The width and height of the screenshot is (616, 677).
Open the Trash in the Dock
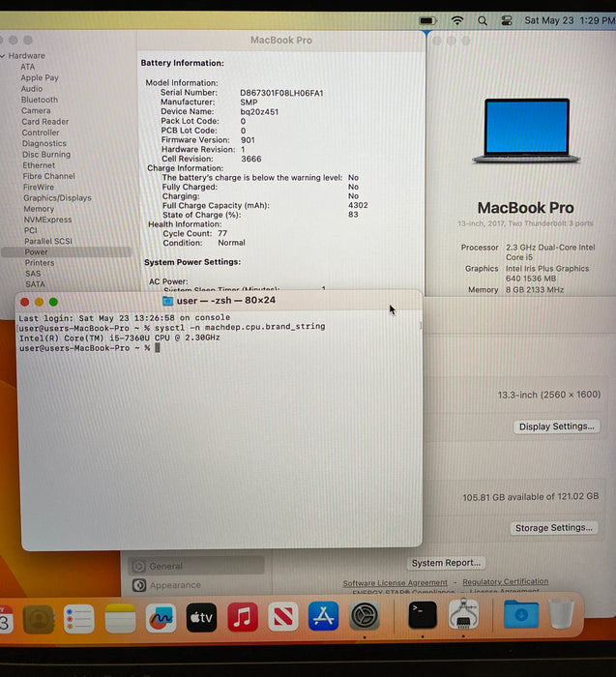pos(562,613)
